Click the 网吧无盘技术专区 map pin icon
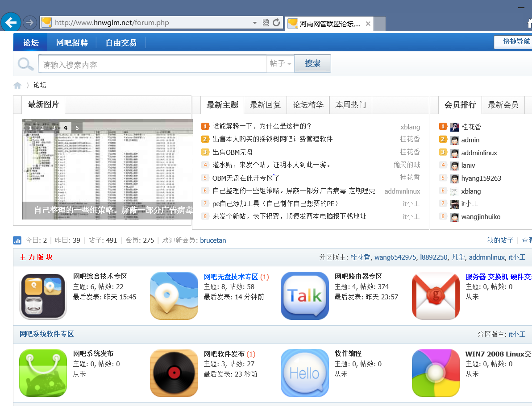 coord(174,296)
